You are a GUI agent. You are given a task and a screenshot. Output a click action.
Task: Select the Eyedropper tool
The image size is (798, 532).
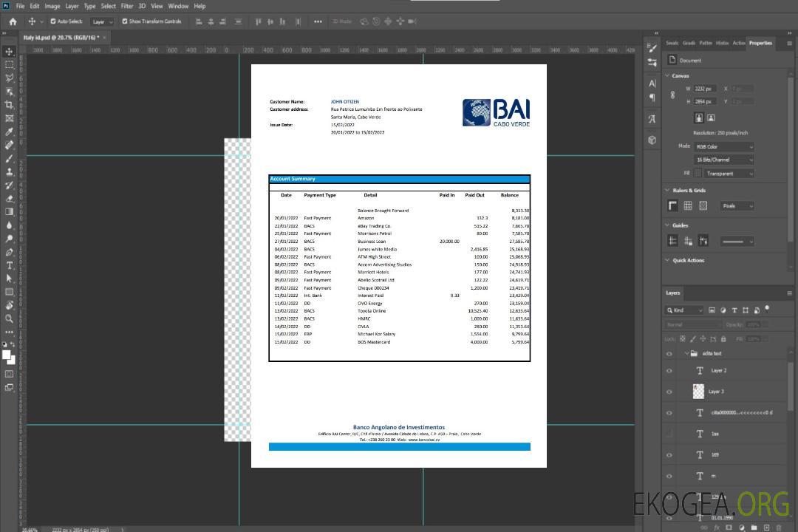[10, 132]
